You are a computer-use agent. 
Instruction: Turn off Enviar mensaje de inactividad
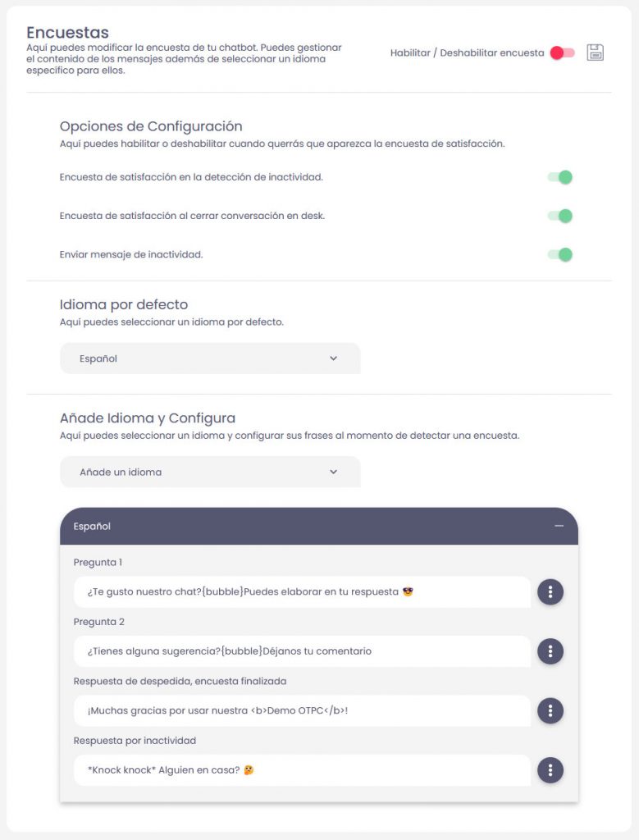[x=560, y=254]
